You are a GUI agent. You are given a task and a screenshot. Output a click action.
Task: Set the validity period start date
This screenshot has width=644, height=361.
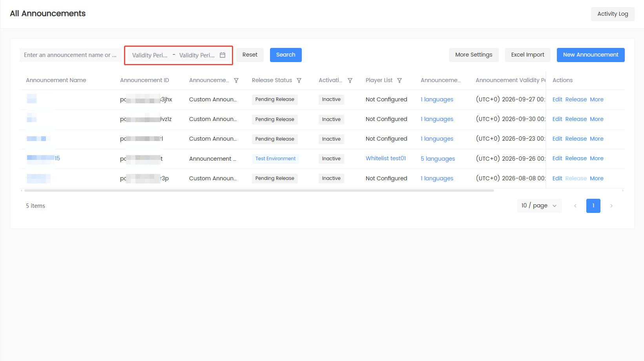click(x=150, y=55)
